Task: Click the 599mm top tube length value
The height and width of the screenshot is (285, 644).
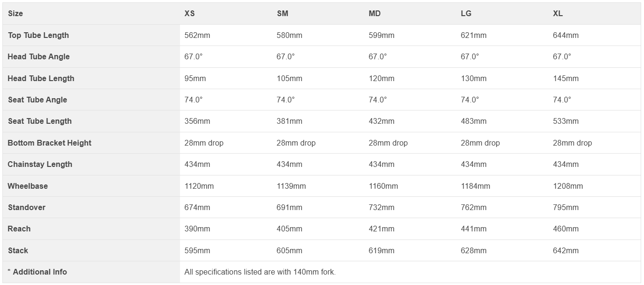Action: pos(381,36)
